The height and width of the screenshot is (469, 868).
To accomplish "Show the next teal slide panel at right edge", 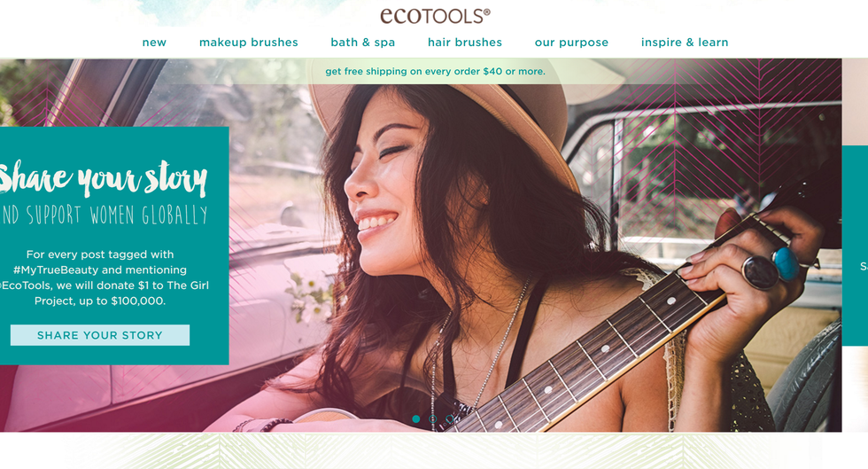I will [855, 246].
